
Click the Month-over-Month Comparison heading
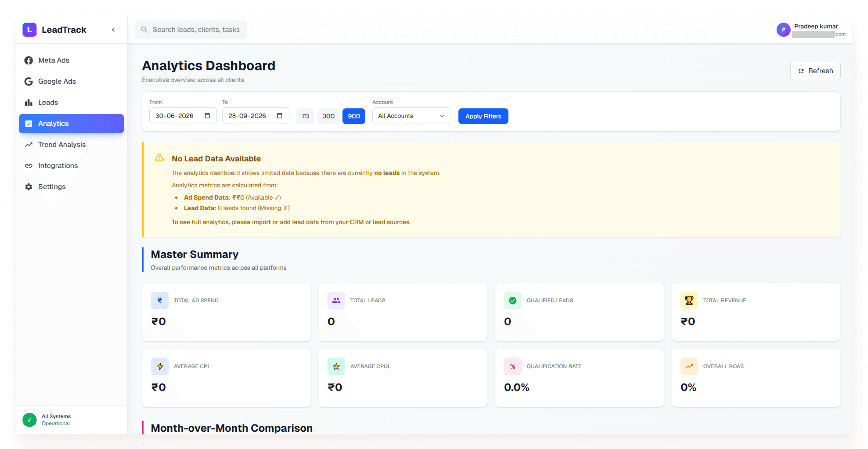pyautogui.click(x=231, y=428)
